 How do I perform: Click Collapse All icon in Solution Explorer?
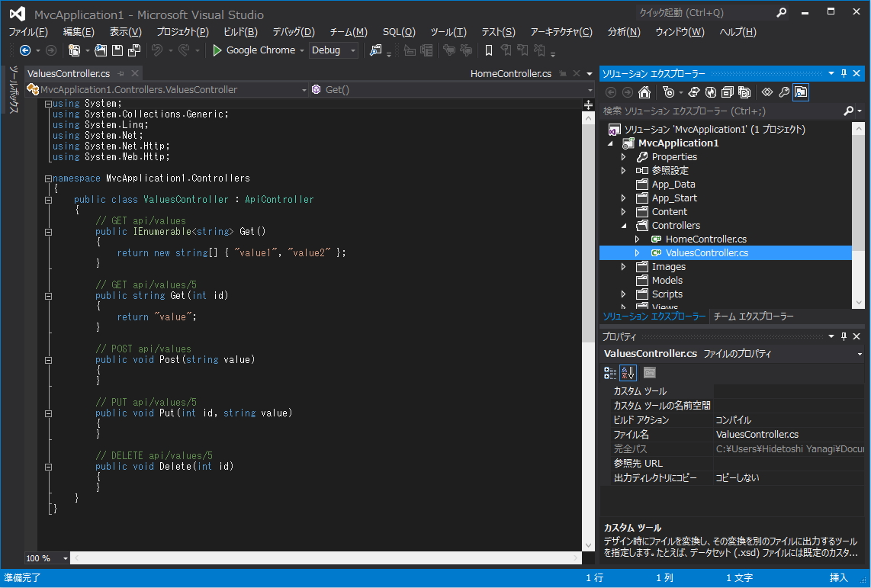(x=728, y=92)
